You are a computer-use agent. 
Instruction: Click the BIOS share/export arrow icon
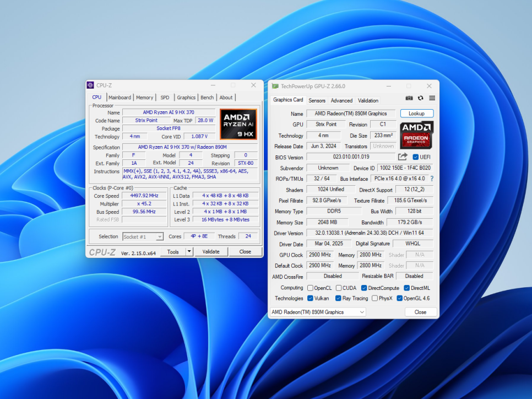coord(403,157)
